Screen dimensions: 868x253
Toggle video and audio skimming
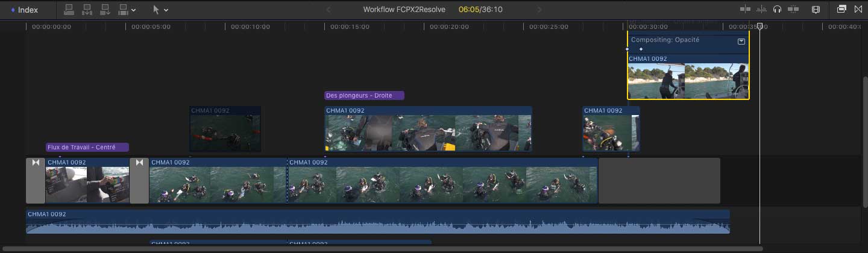pyautogui.click(x=746, y=10)
